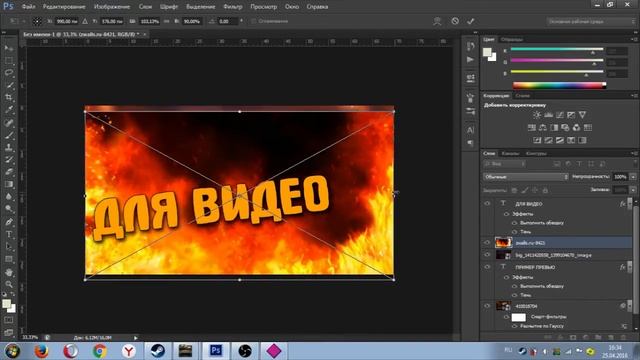Click the link icon between width and height

click(x=167, y=21)
